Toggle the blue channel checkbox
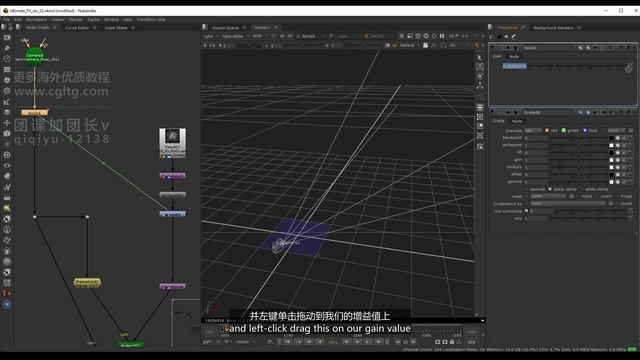640x360 pixels. click(x=585, y=131)
